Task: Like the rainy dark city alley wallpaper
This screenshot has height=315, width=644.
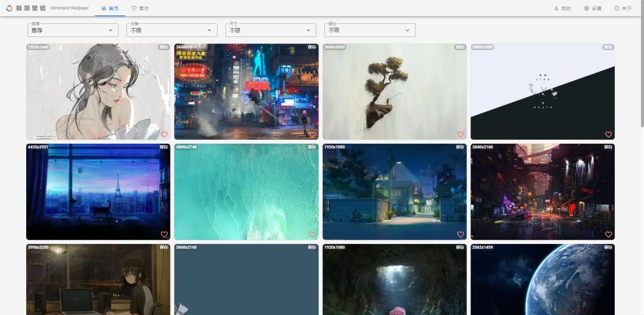Action: tap(609, 234)
